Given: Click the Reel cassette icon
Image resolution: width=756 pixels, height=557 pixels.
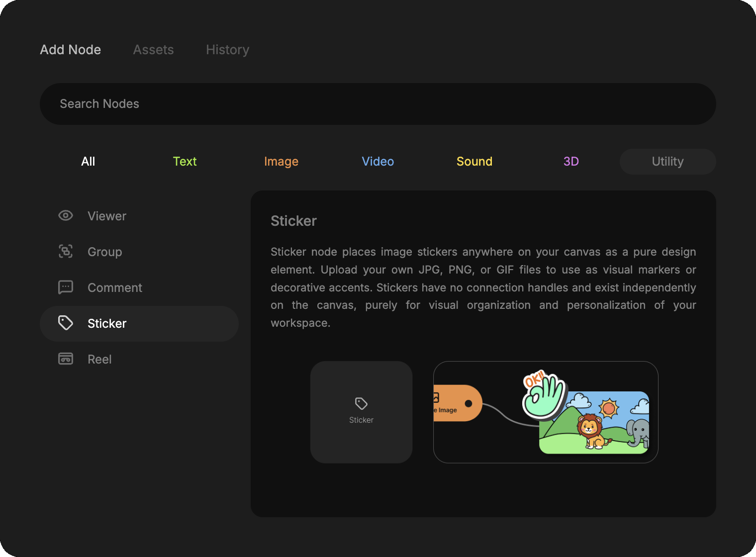Looking at the screenshot, I should (66, 359).
